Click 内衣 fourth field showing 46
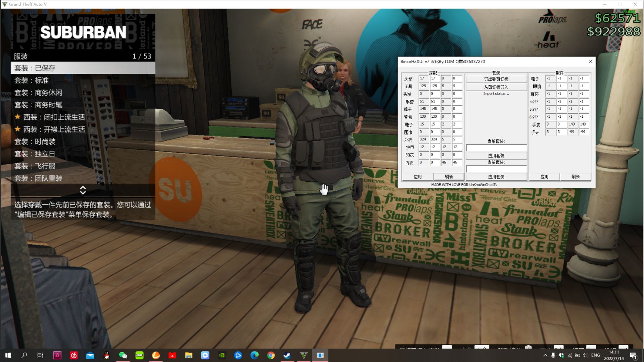Viewport: 644px width, 362px height. (457, 162)
